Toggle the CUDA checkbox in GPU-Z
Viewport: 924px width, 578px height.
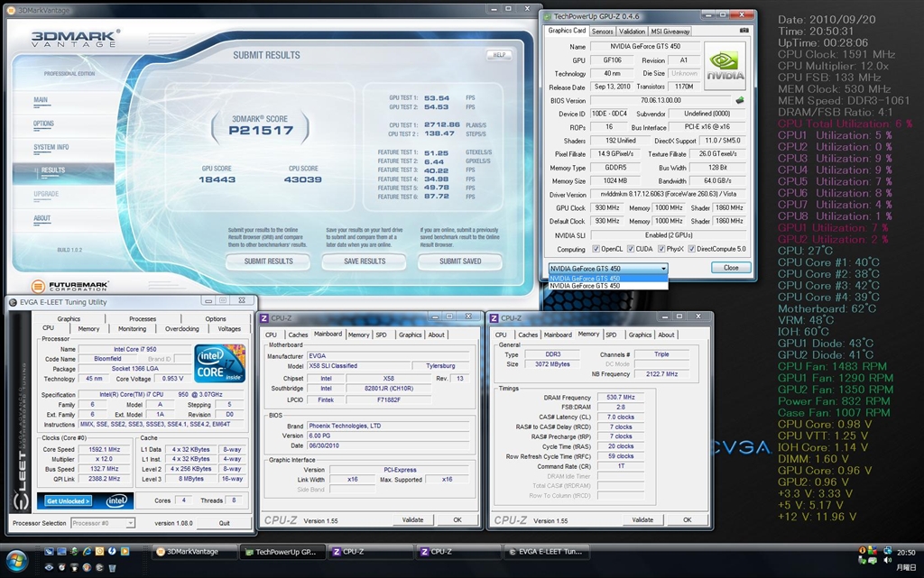tap(631, 249)
